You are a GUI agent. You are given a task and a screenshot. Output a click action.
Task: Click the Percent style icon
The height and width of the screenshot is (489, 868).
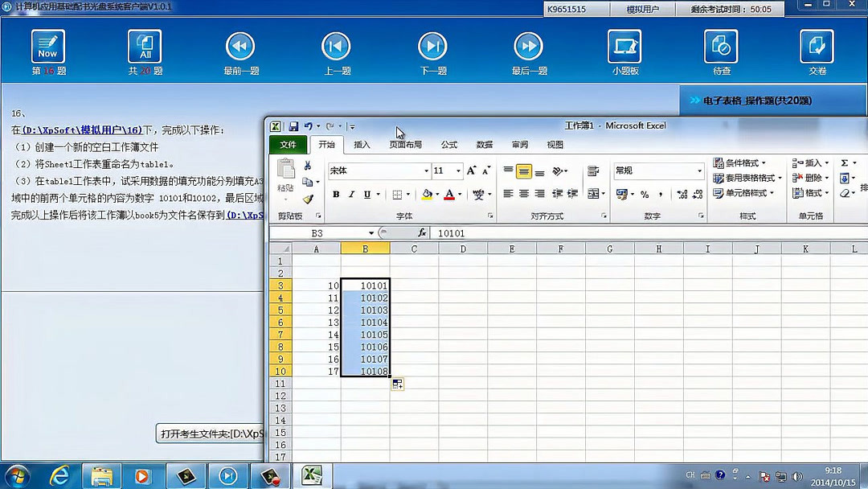(x=644, y=194)
